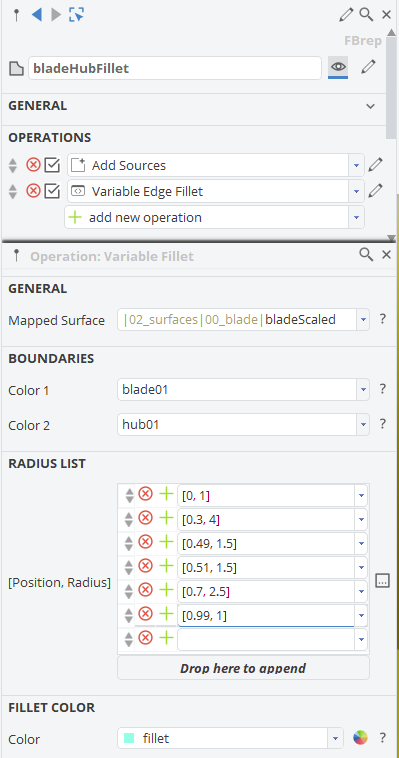
Task: Click the pin icon in the top toolbar
Action: pos(16,15)
